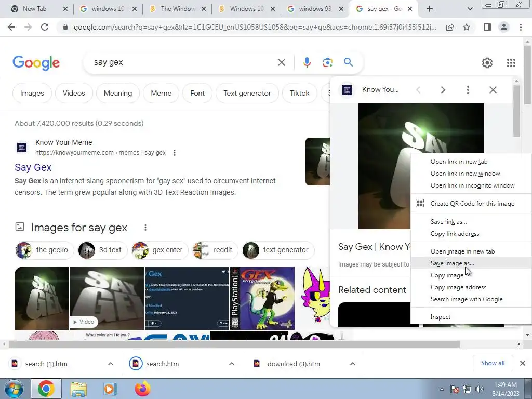This screenshot has height=399, width=532.
Task: Open the Say Gex result link
Action: [x=33, y=167]
